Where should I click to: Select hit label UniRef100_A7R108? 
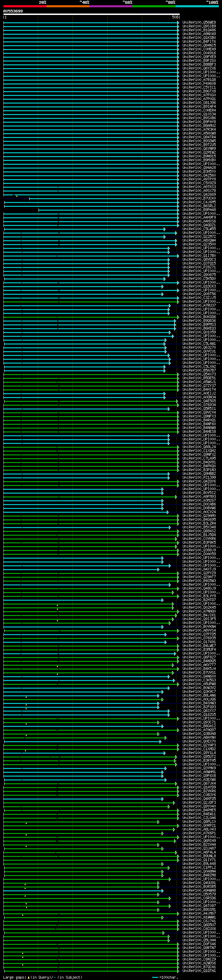pos(199,80)
